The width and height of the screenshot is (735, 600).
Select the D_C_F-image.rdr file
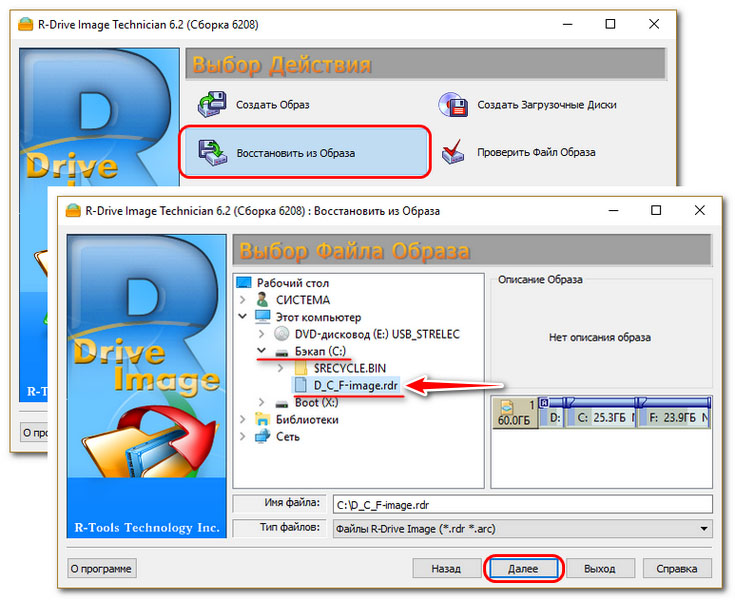[x=355, y=385]
